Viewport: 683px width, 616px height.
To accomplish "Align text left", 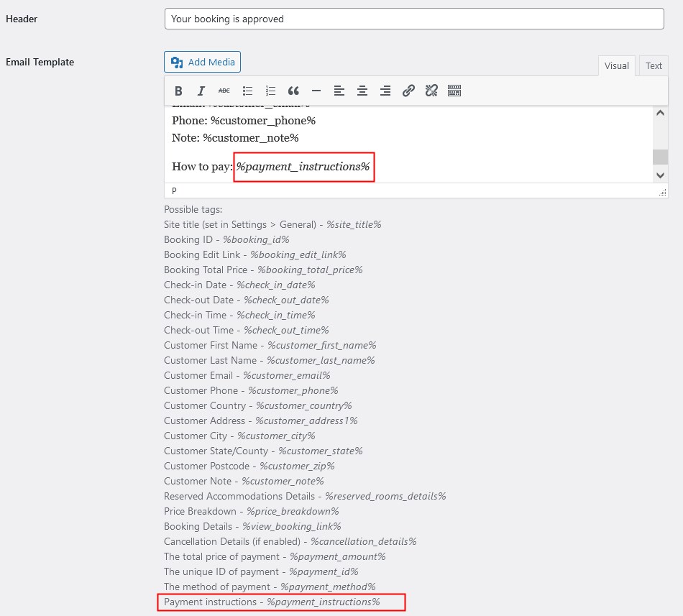I will click(339, 91).
